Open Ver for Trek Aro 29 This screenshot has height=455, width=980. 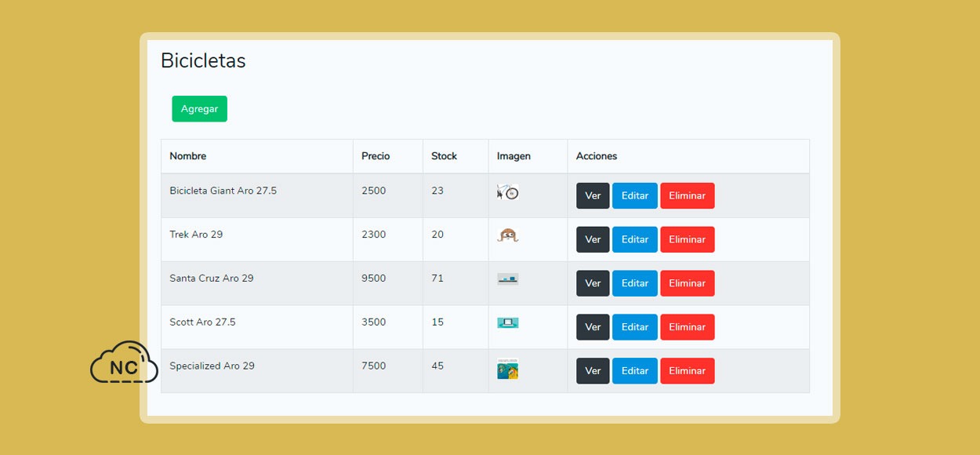(x=593, y=240)
